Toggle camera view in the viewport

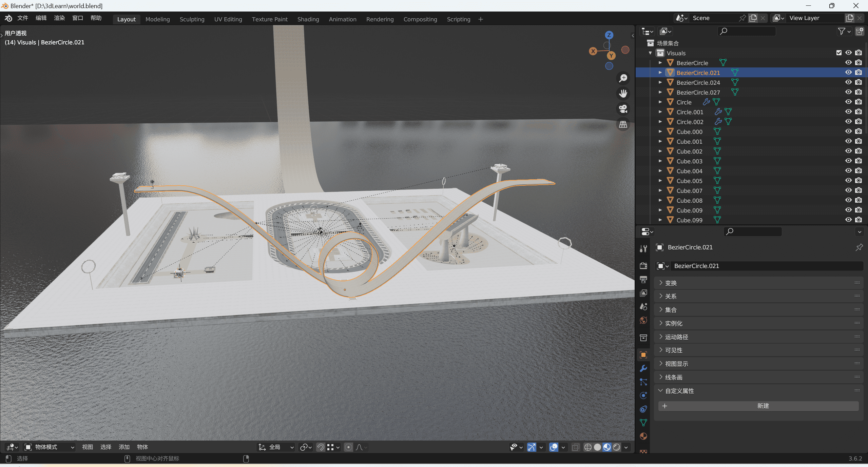(x=623, y=109)
